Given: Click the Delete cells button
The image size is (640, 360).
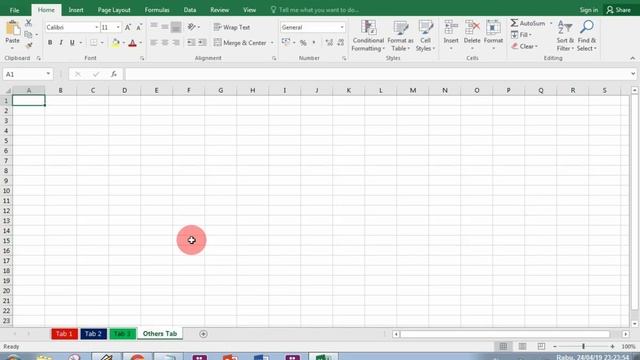Looking at the screenshot, I should 472,36.
